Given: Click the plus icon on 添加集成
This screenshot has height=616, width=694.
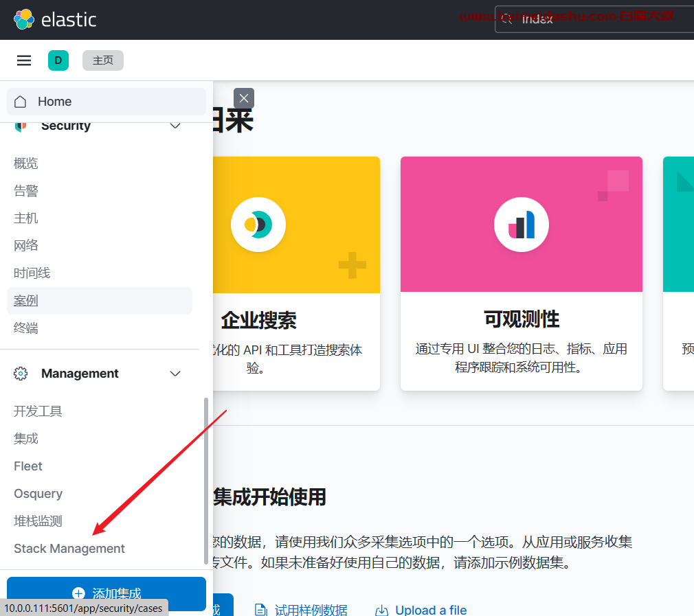Looking at the screenshot, I should tap(78, 593).
